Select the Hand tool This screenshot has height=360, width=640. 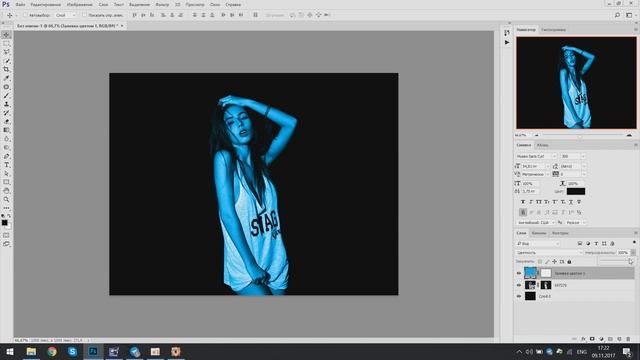6,191
